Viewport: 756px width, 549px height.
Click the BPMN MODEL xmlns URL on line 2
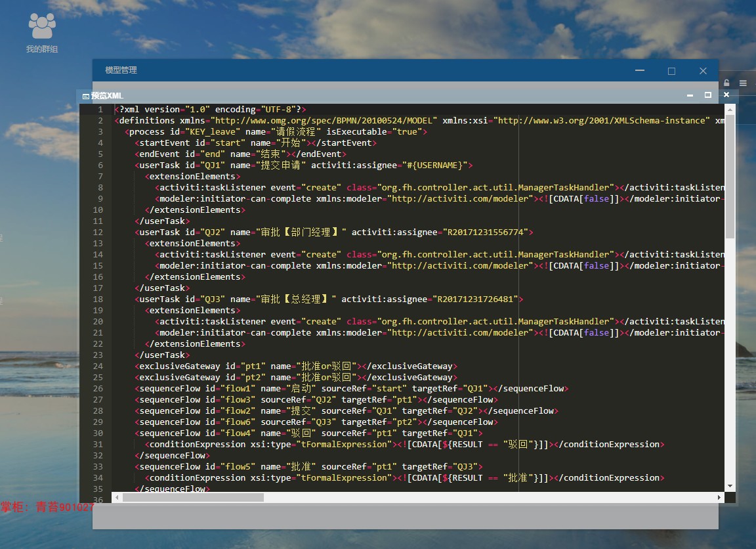coord(324,121)
